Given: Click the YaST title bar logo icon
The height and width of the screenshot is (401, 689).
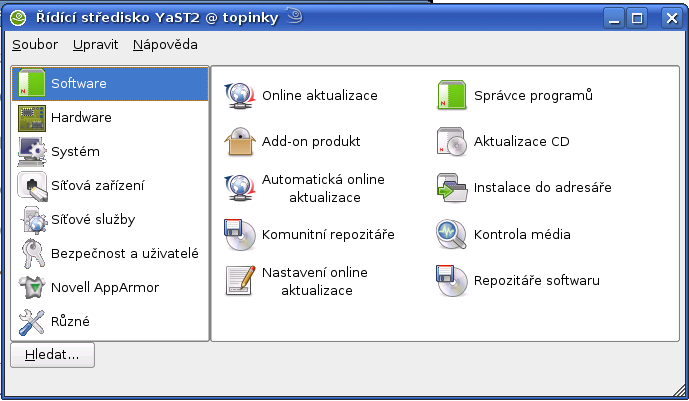Looking at the screenshot, I should 18,18.
